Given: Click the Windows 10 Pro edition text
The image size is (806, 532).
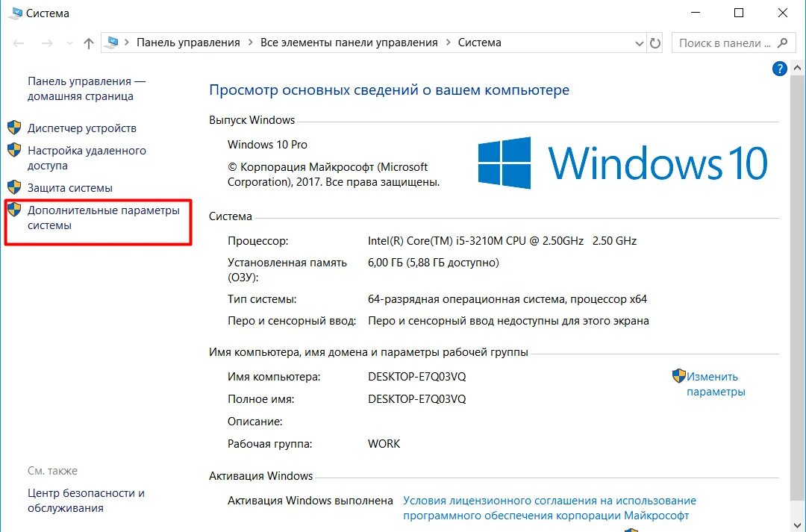Looking at the screenshot, I should point(267,145).
